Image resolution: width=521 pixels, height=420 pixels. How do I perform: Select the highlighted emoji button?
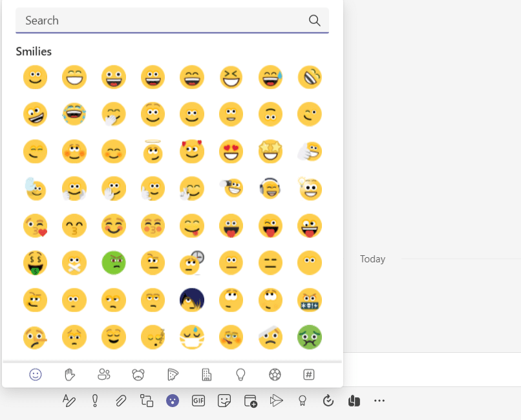pos(173,401)
